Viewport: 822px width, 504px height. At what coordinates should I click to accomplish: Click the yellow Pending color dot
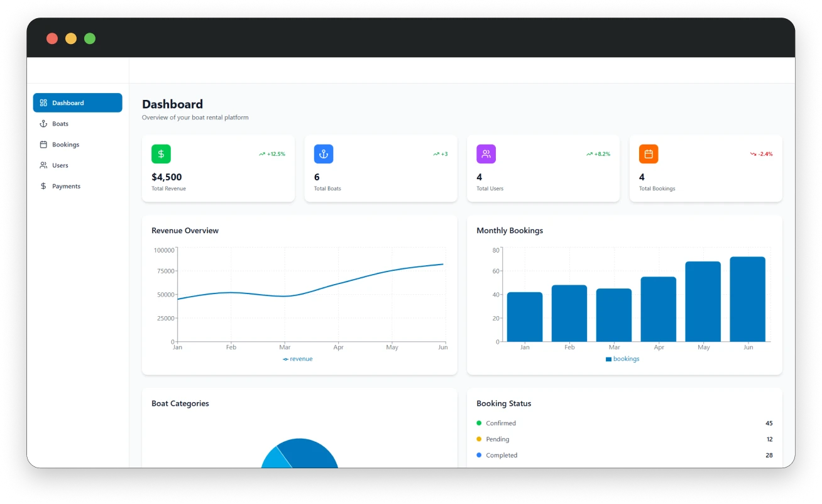click(479, 439)
